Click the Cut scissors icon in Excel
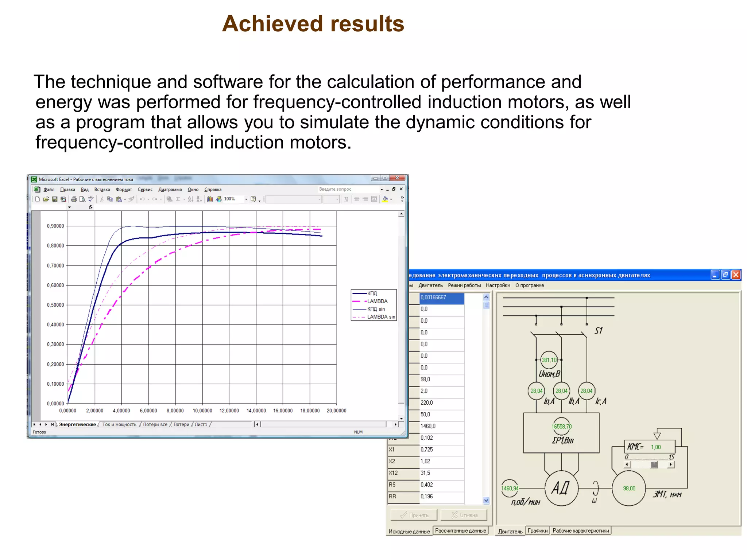The height and width of the screenshot is (560, 747). 102,199
